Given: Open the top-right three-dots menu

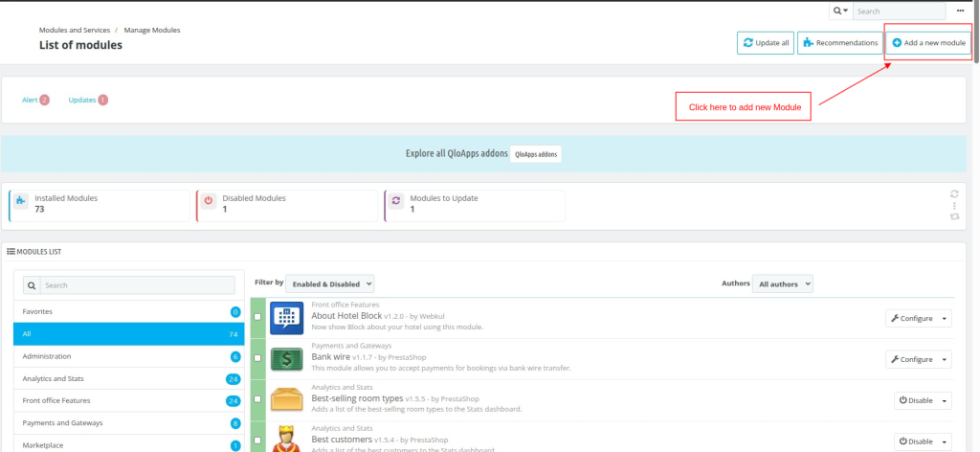Looking at the screenshot, I should click(960, 11).
